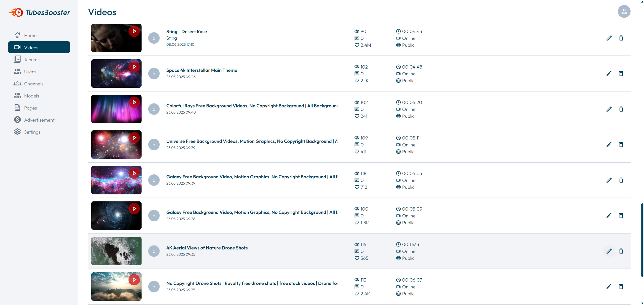Open 4K Aerial Views of Nature Drone Shots link
644x305 pixels.
point(207,248)
